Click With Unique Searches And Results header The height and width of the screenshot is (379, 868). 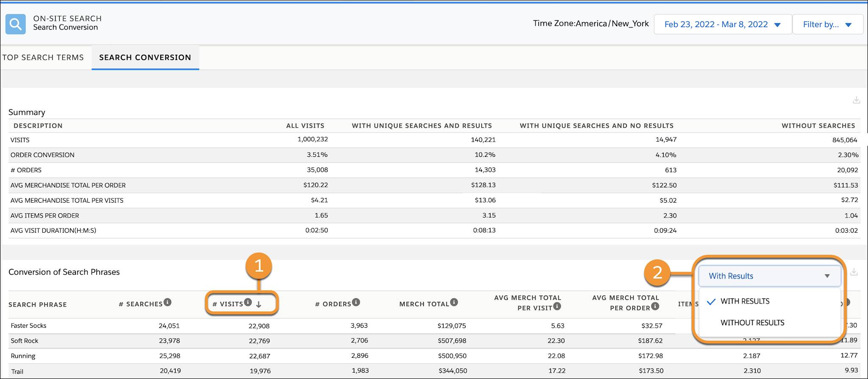(x=422, y=126)
